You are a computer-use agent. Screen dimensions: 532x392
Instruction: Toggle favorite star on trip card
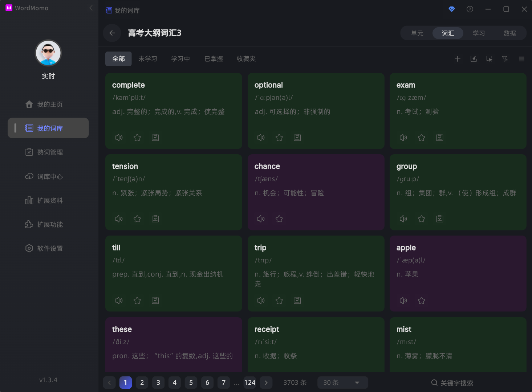pos(279,301)
